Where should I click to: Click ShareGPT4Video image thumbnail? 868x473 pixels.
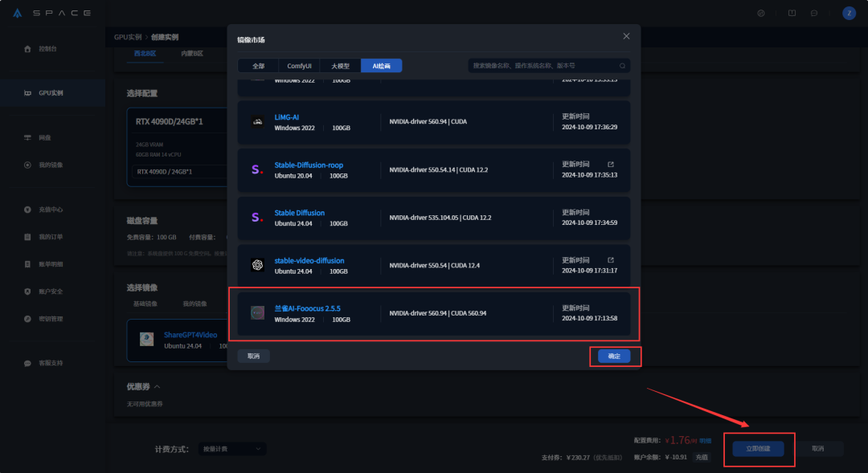pyautogui.click(x=147, y=339)
